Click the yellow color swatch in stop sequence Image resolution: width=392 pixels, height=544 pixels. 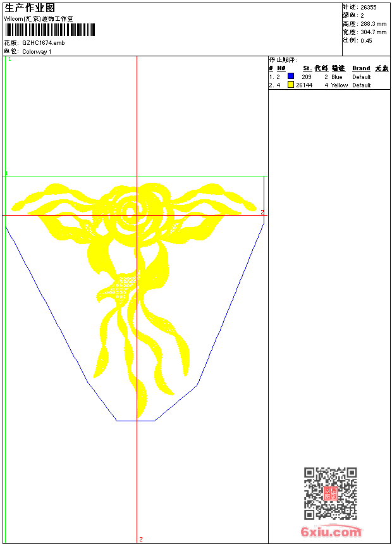(x=291, y=84)
